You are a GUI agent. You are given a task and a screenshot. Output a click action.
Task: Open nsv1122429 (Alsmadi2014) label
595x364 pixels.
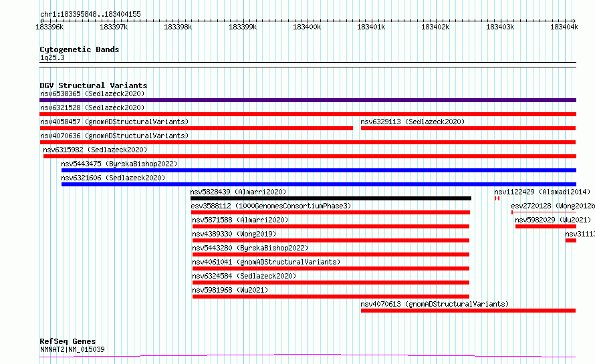click(542, 192)
